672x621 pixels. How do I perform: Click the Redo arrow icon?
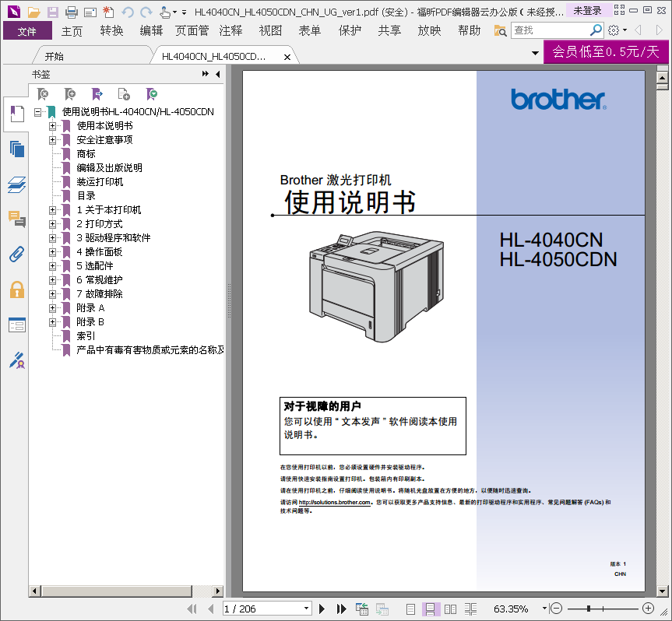146,12
